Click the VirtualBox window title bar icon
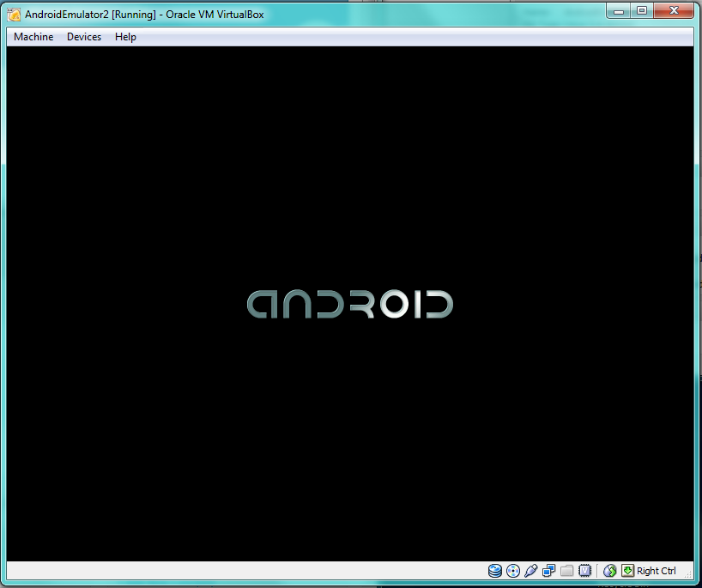This screenshot has width=702, height=588. pyautogui.click(x=14, y=15)
